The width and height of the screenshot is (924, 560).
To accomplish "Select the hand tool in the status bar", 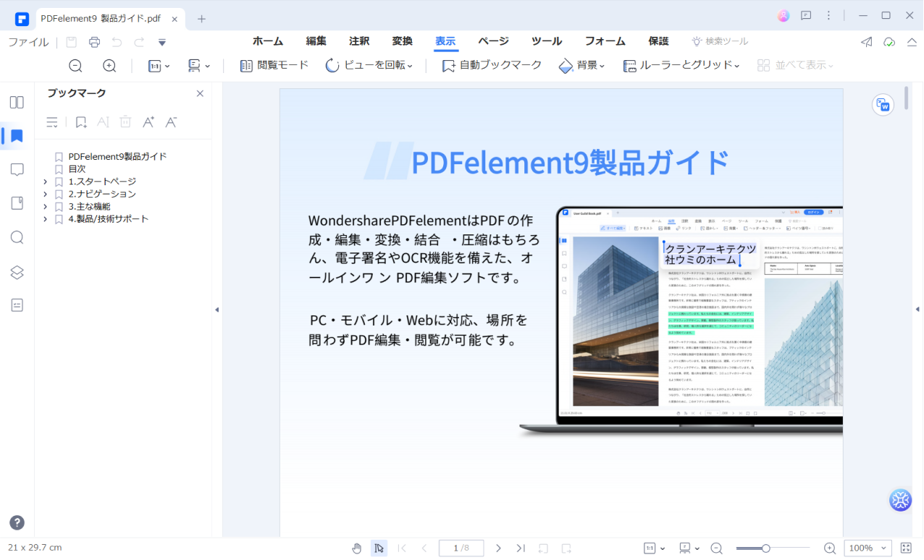I will coord(356,548).
